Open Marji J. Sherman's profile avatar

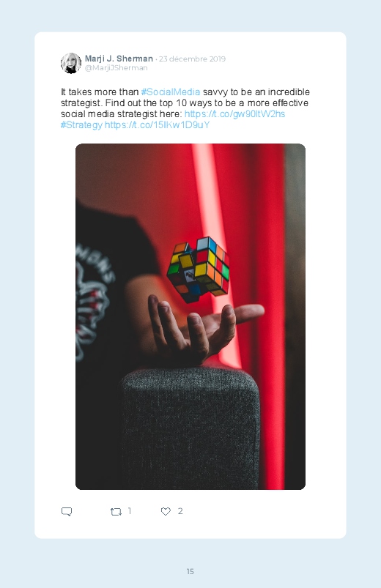pos(71,63)
